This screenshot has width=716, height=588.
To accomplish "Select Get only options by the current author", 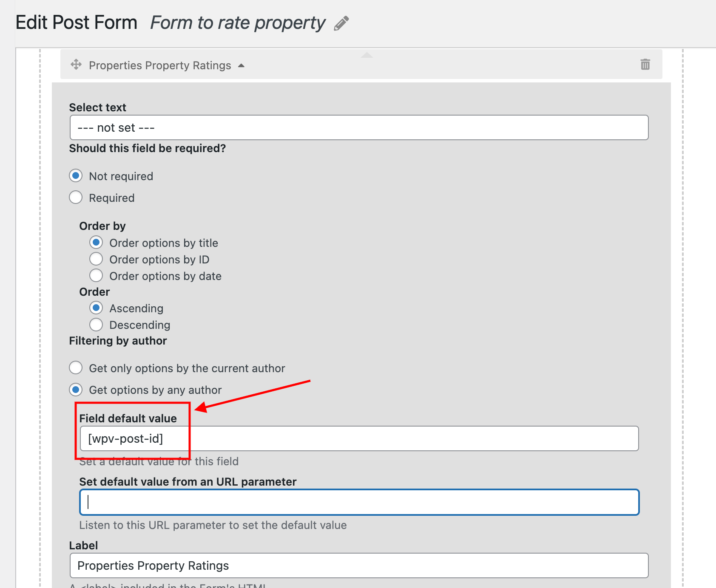I will pyautogui.click(x=76, y=367).
